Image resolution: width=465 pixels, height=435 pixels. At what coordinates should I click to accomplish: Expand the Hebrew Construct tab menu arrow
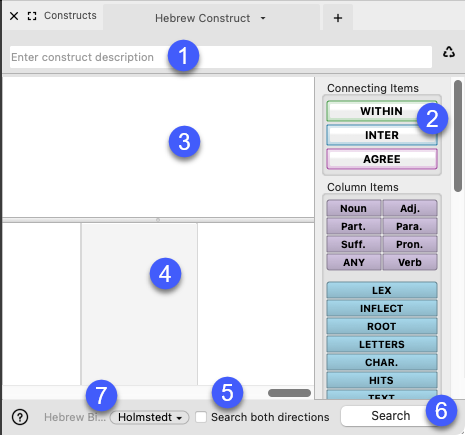pyautogui.click(x=263, y=18)
